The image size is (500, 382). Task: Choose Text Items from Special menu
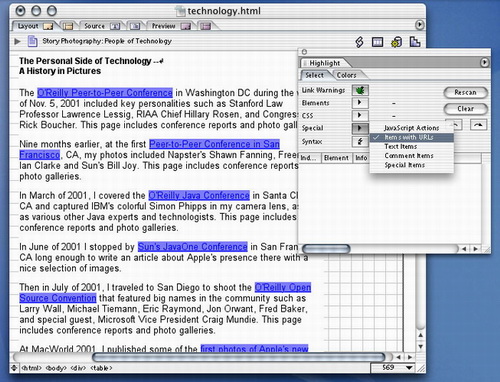[x=412, y=146]
